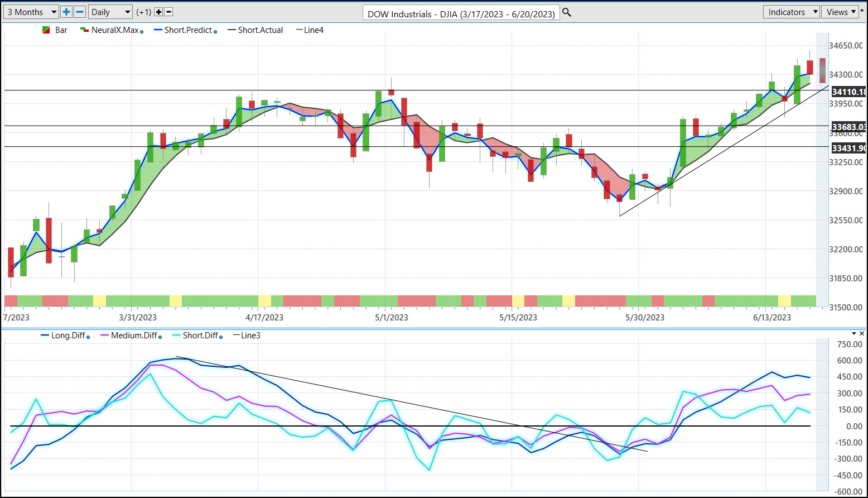Click the black plus button beside (+1)
Screen dimensions: 868x498
(x=158, y=12)
